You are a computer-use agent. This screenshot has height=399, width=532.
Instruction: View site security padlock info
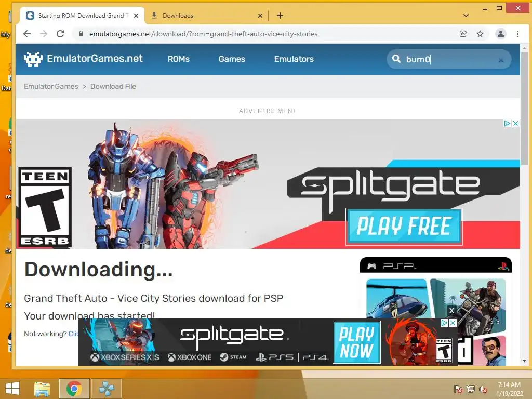pos(81,34)
